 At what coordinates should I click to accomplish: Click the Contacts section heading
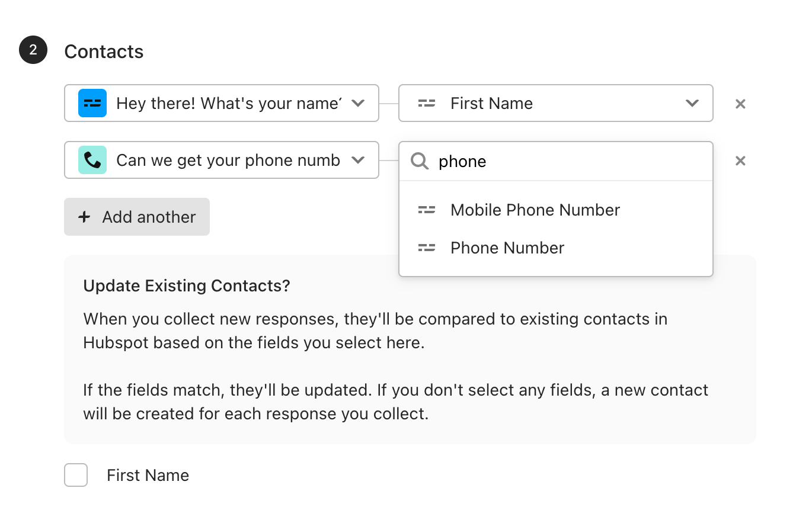click(104, 52)
